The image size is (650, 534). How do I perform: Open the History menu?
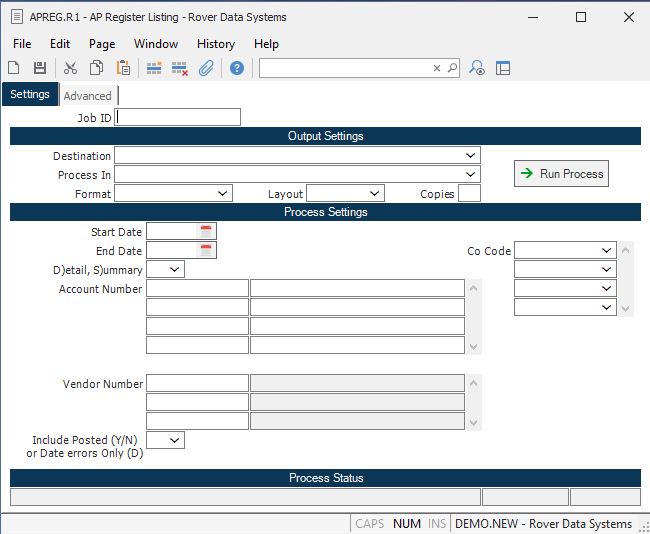click(215, 44)
